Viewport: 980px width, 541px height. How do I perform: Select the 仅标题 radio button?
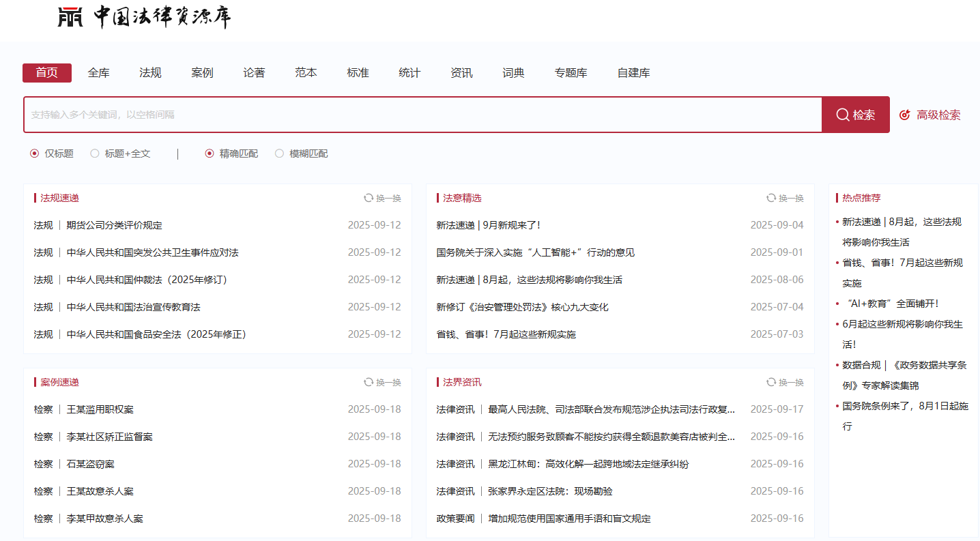coord(35,153)
